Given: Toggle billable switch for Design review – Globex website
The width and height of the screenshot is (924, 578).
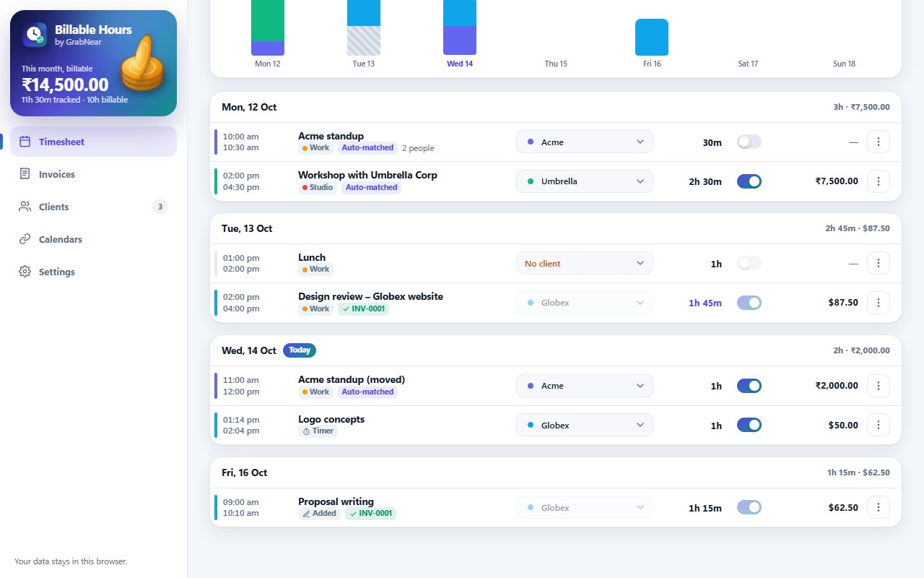Looking at the screenshot, I should pyautogui.click(x=749, y=303).
